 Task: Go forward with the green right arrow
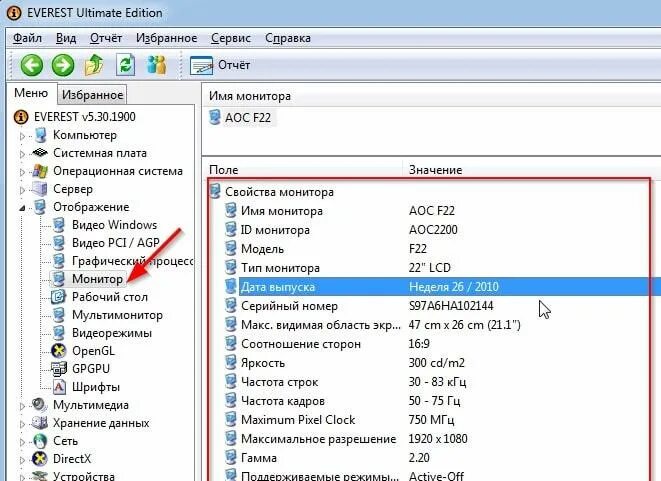pos(63,65)
